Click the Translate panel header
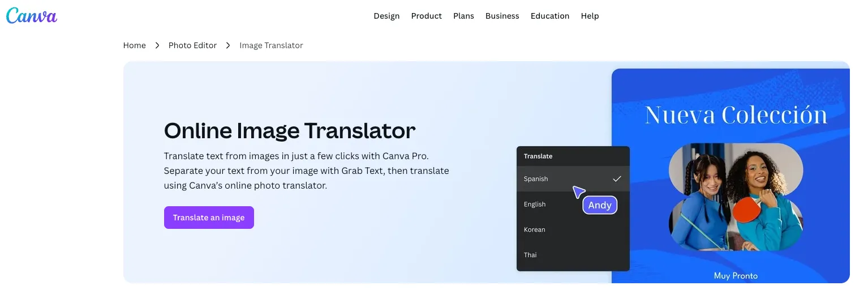 (x=573, y=156)
